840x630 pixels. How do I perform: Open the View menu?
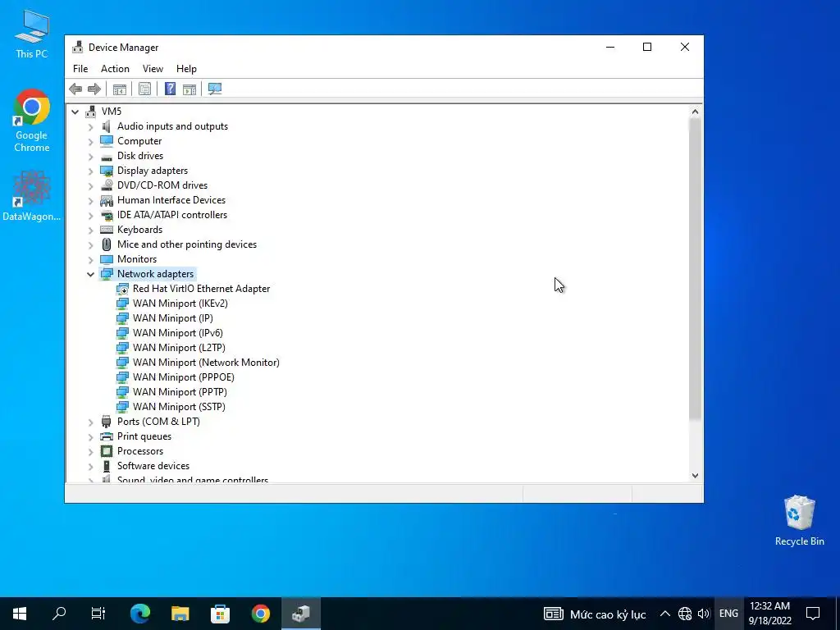pyautogui.click(x=153, y=69)
